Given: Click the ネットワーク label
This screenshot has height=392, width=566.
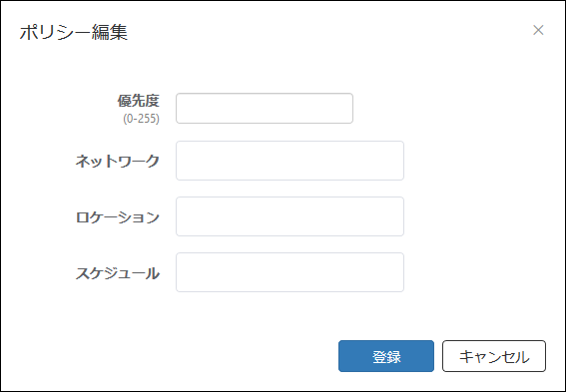Looking at the screenshot, I should click(118, 161).
